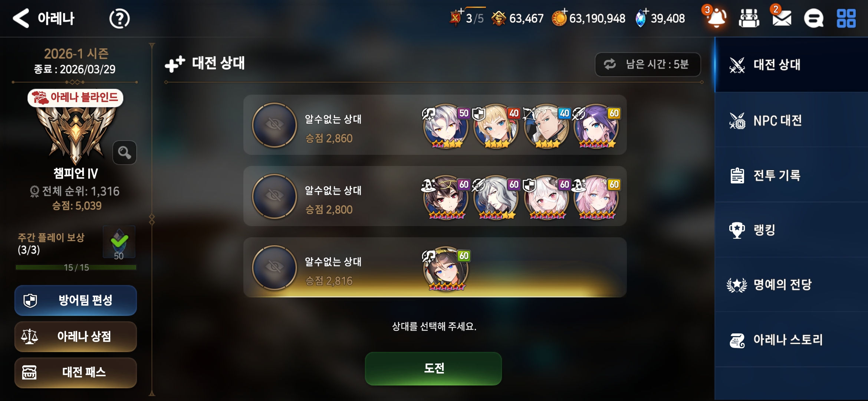Tap the green 도전 challenge button
This screenshot has height=401, width=868.
click(433, 368)
